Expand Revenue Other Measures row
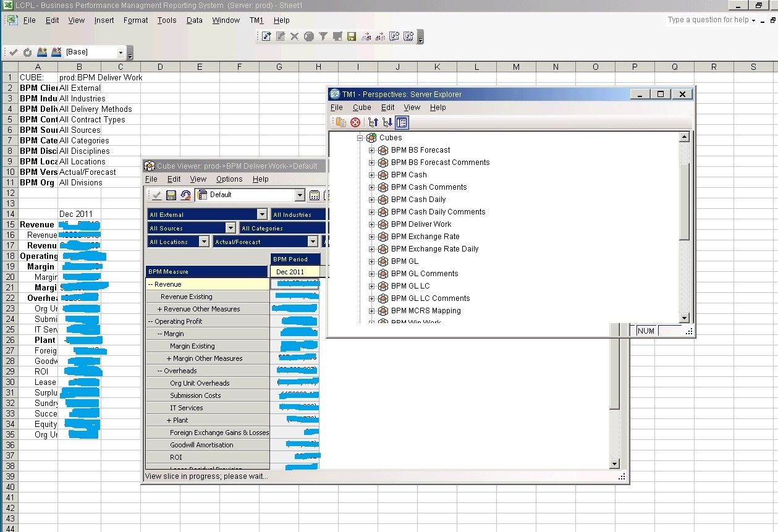Viewport: 778px width, 532px height. 160,309
